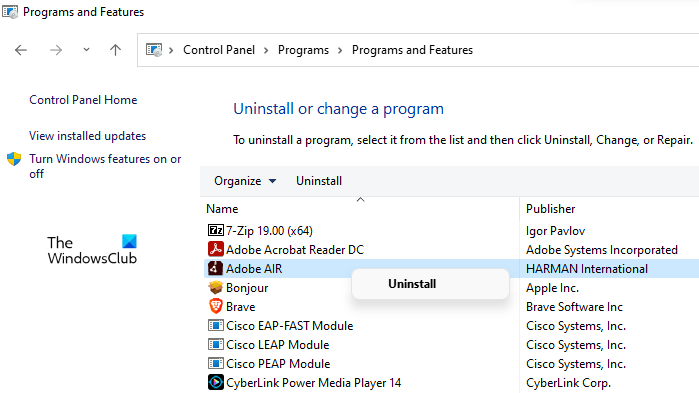Select Cisco EAP-FAST Module entry
Screen dimensions: 699x393
[x=289, y=326]
